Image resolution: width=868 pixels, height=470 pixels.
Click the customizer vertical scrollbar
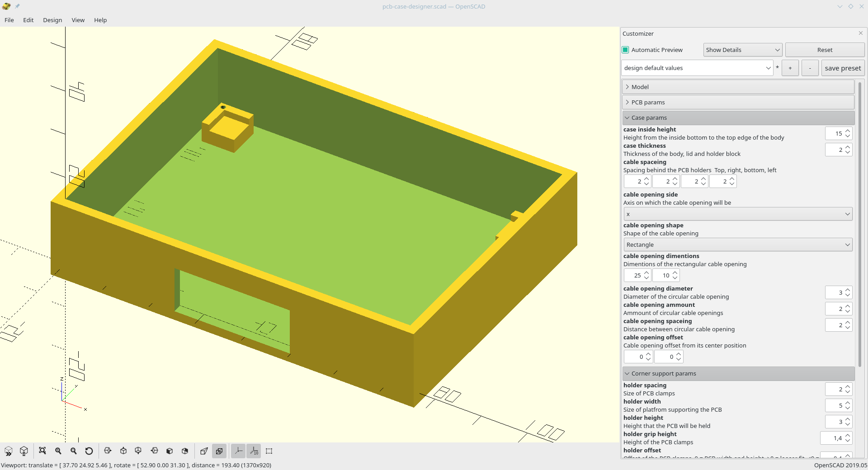(860, 224)
